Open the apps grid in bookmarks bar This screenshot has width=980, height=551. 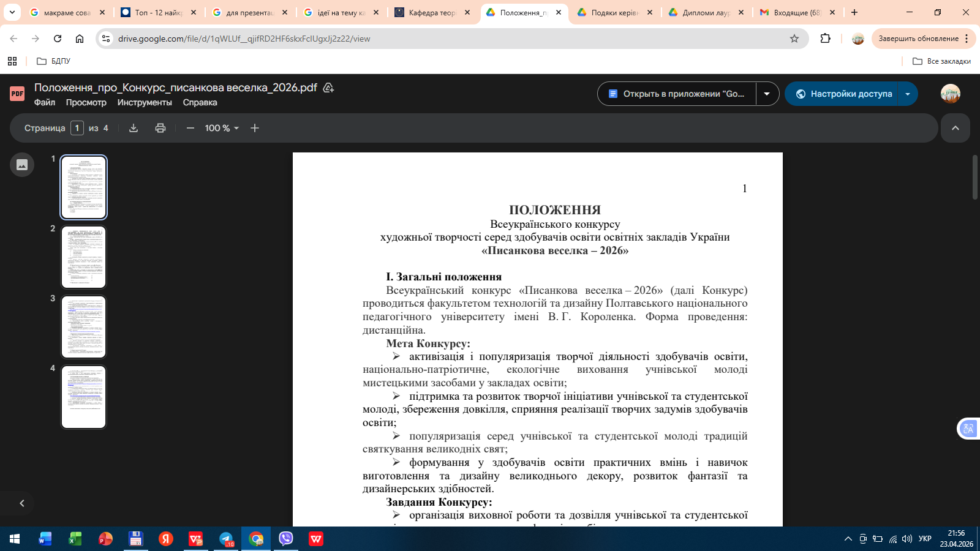(x=12, y=61)
